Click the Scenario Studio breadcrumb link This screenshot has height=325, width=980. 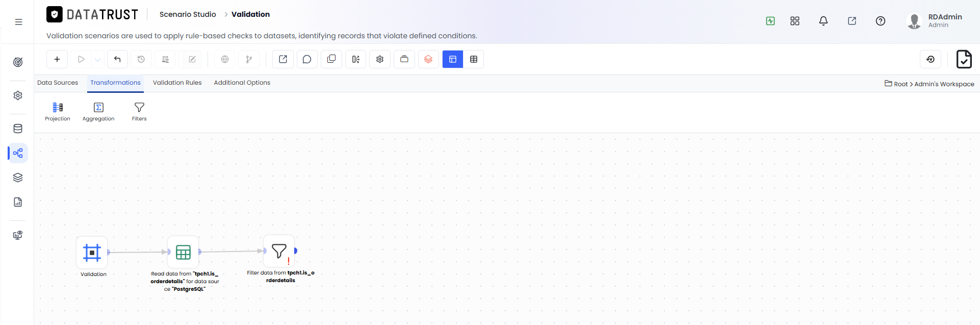(x=188, y=14)
